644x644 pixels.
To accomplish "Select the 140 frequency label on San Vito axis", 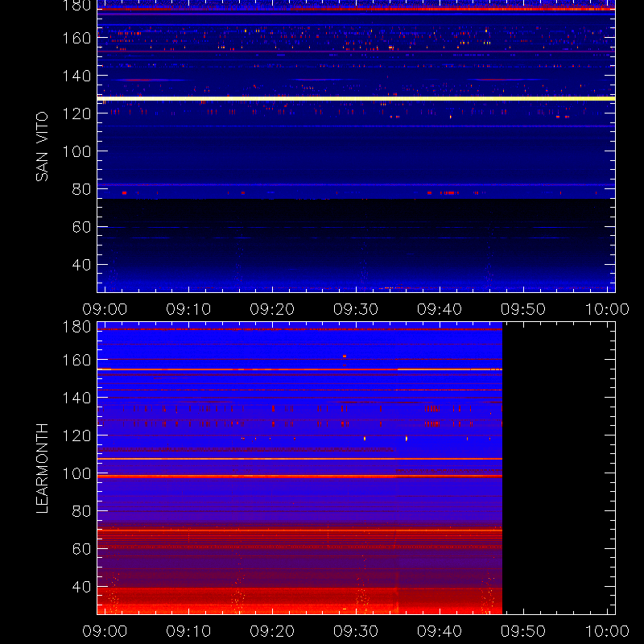I will coord(76,76).
